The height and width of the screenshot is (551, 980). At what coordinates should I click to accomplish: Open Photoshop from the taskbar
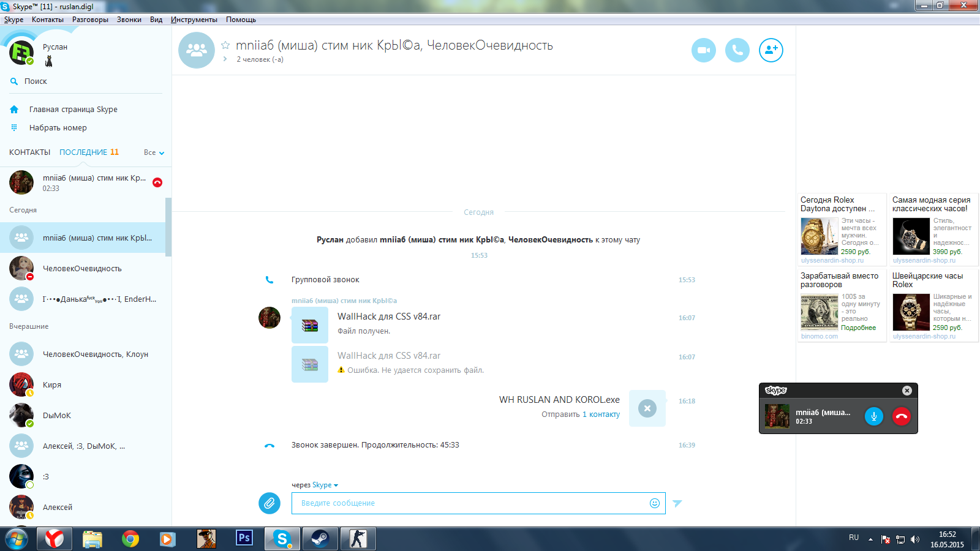click(244, 539)
